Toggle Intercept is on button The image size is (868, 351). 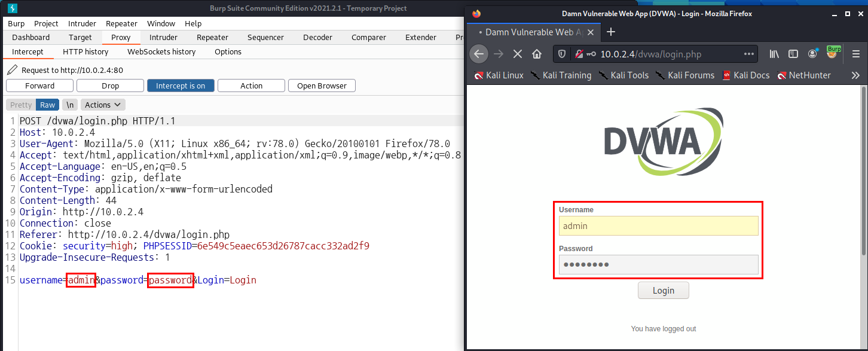point(181,86)
